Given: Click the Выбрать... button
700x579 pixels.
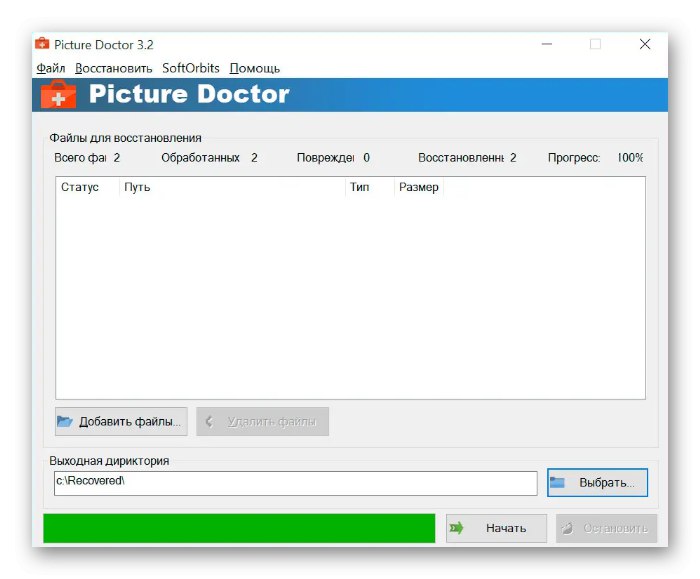Looking at the screenshot, I should click(x=597, y=483).
